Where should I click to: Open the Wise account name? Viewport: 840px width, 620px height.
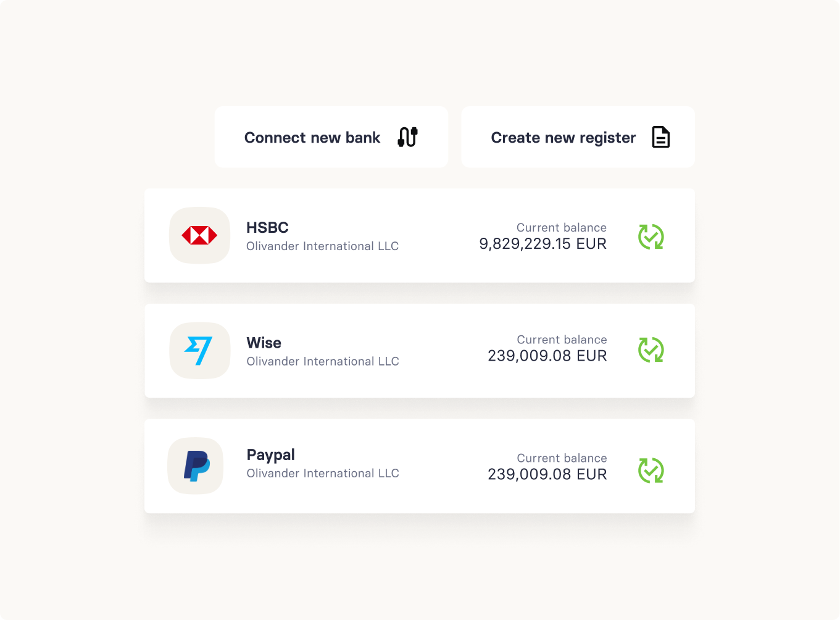coord(264,343)
